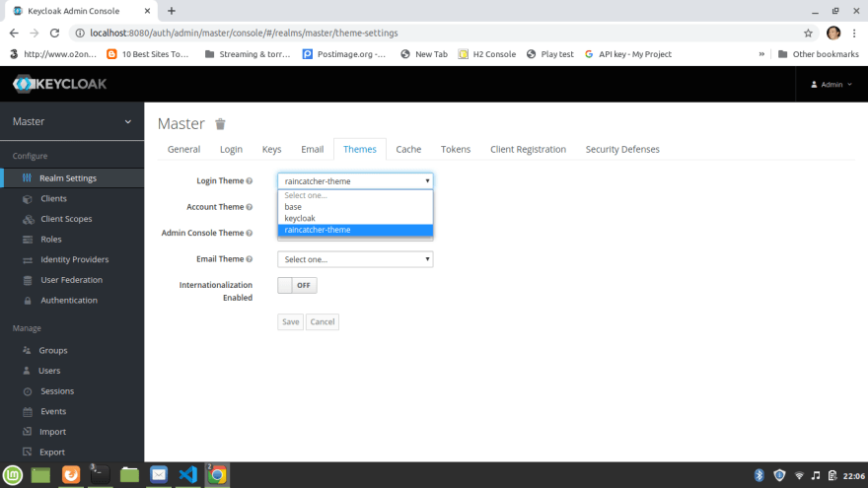This screenshot has width=868, height=488.
Task: Open the Play test bookmark
Action: [550, 54]
